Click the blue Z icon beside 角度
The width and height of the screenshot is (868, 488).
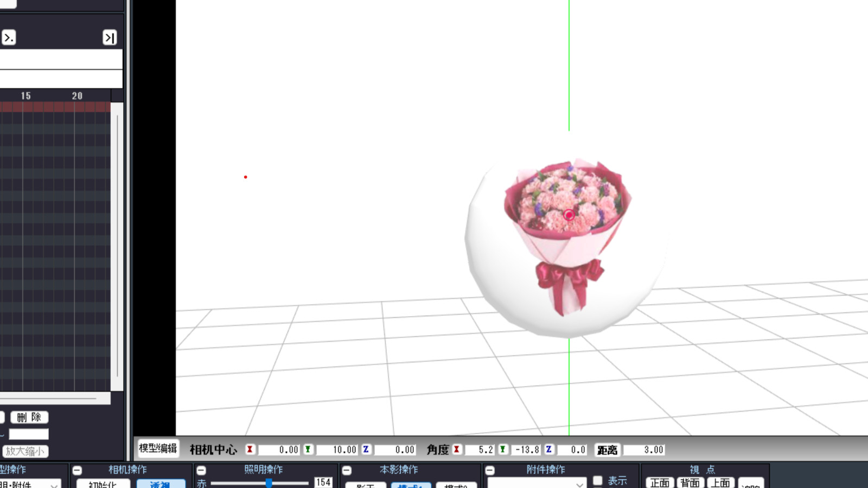[x=549, y=450]
